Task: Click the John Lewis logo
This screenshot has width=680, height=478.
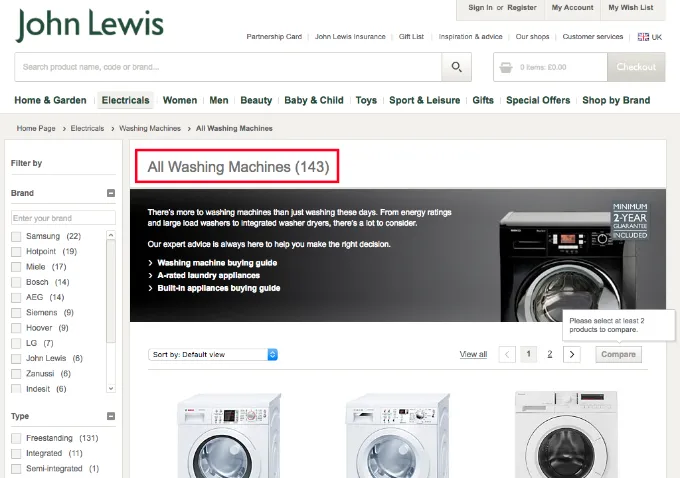Action: coord(90,25)
